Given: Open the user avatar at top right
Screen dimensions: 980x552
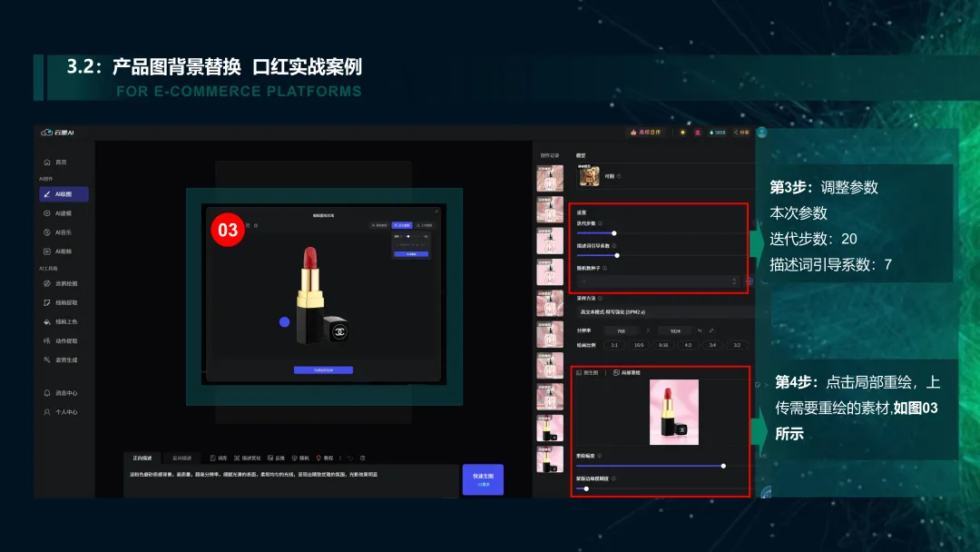Looking at the screenshot, I should click(x=761, y=133).
